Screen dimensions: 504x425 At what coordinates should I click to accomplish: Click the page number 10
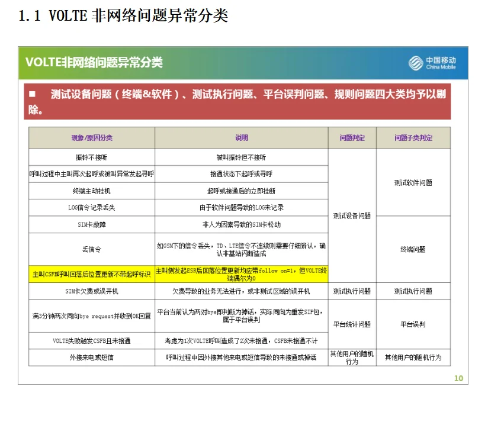[457, 378]
